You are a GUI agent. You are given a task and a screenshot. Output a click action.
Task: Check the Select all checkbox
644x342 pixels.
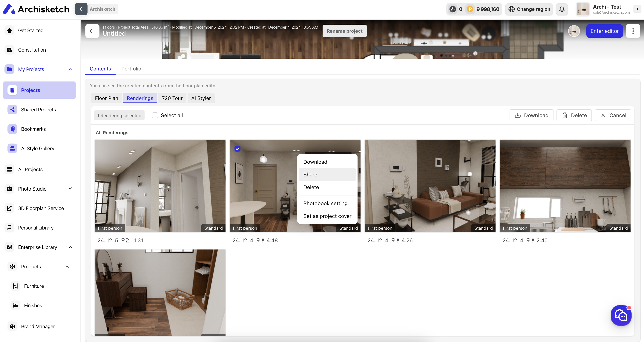[x=155, y=115]
